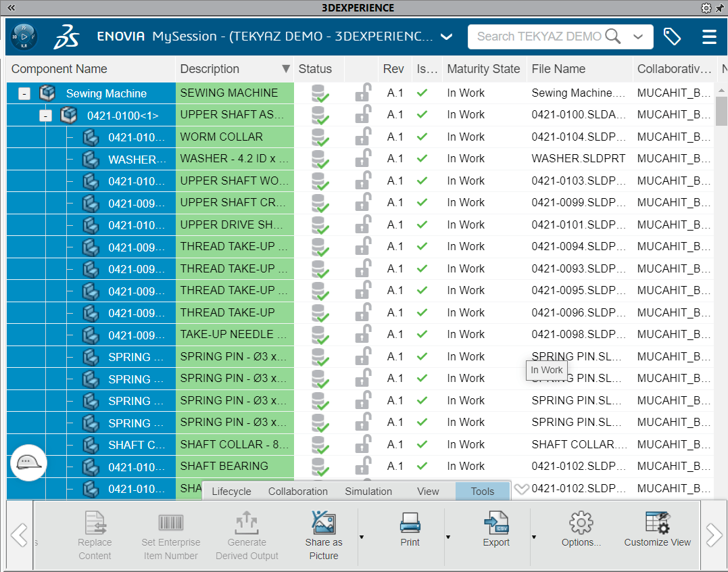Click Share as Picture tool

tap(324, 535)
